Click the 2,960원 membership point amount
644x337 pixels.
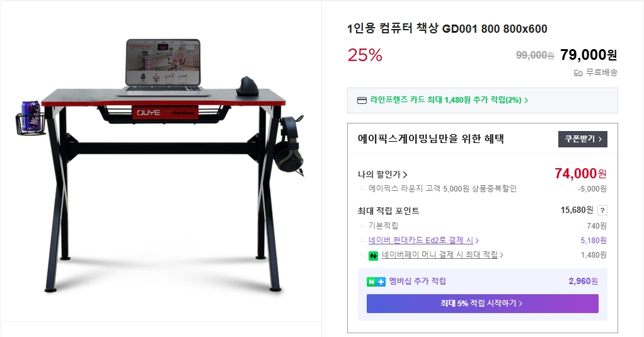[584, 281]
